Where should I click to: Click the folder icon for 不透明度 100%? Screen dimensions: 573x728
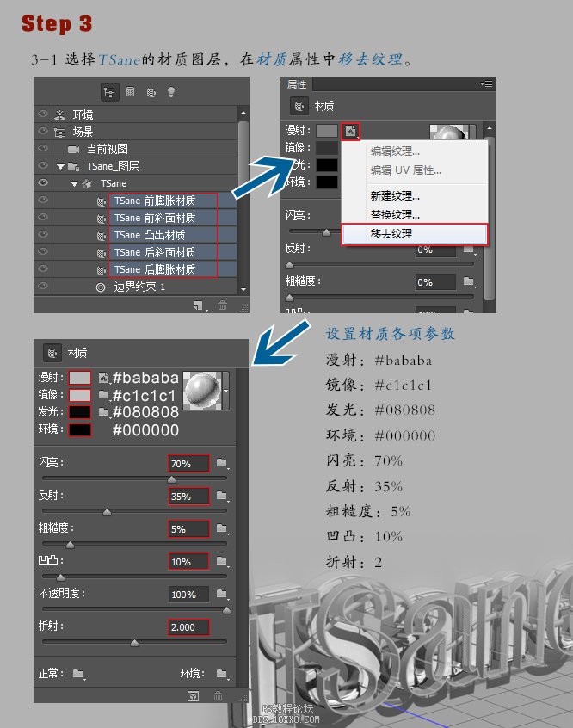point(222,594)
